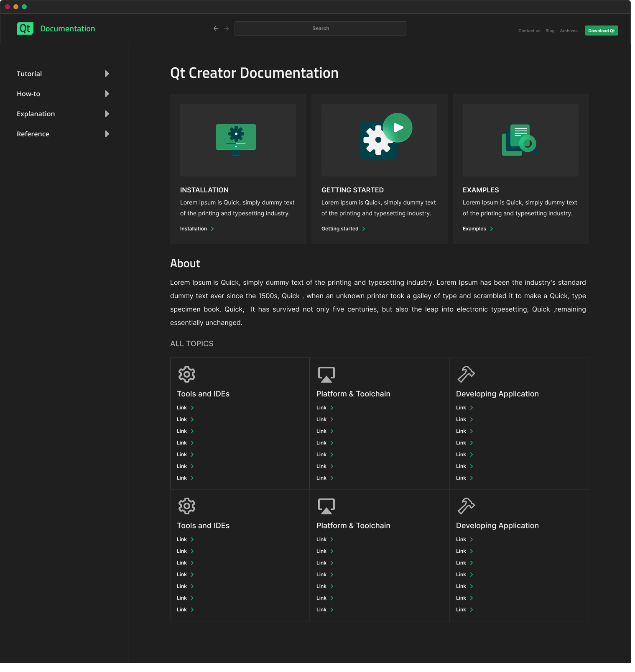
Task: Click the Qt logo icon
Action: [25, 28]
